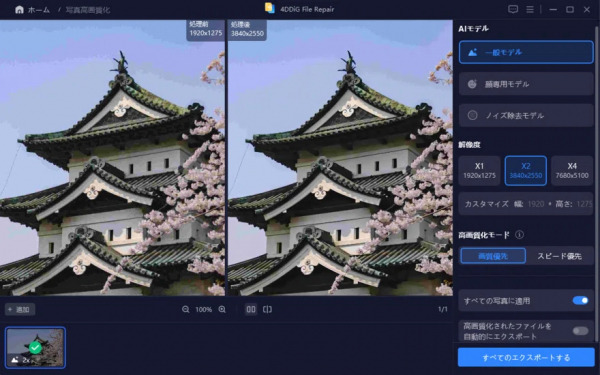The image size is (600, 375).
Task: Select the 一般モデル AI model
Action: tap(526, 52)
